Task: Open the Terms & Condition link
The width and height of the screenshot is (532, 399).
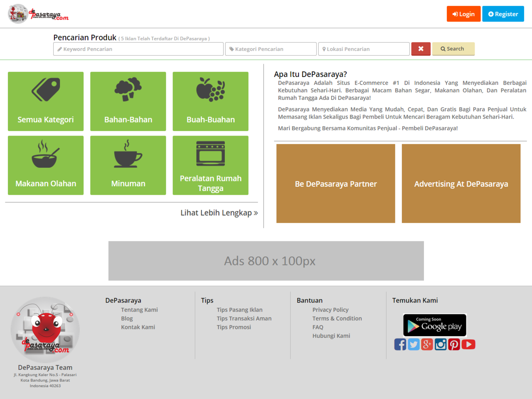Action: 337,318
